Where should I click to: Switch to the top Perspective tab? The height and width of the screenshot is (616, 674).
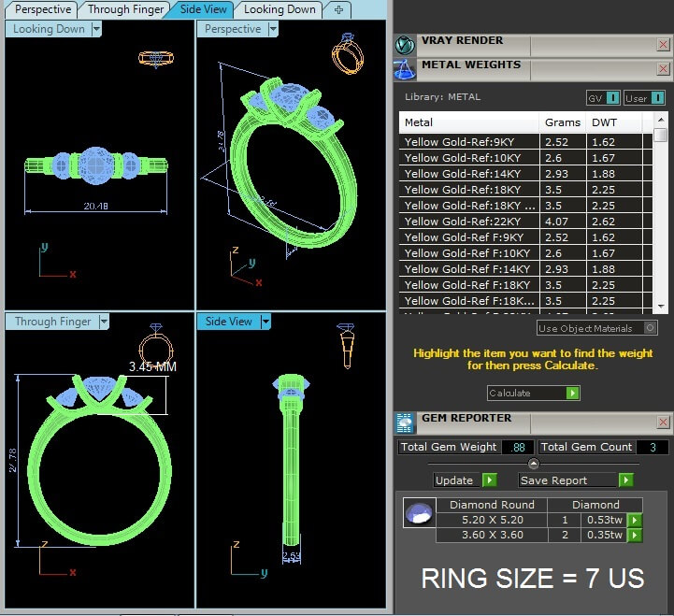(42, 9)
